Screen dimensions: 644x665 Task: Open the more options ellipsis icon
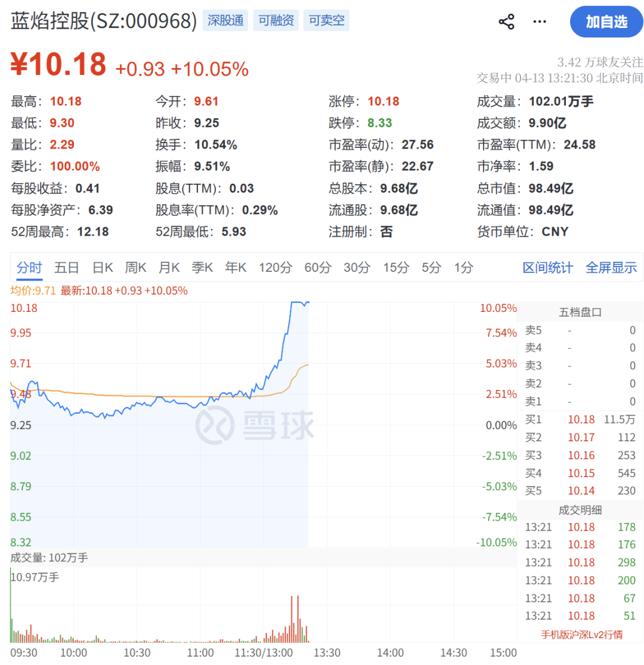[540, 21]
